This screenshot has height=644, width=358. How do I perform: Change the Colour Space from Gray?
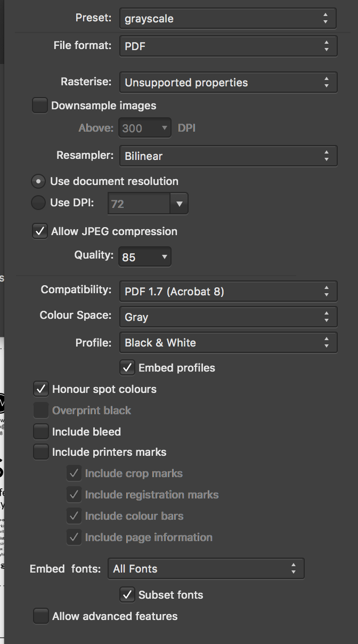228,317
